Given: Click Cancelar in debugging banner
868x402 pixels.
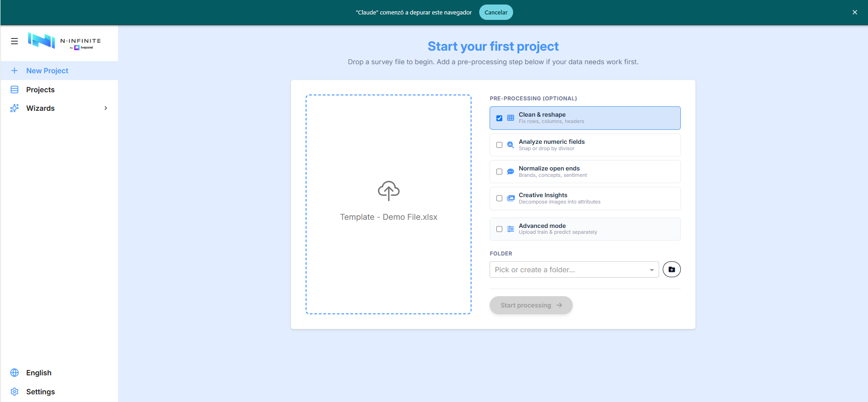Looking at the screenshot, I should pos(496,12).
